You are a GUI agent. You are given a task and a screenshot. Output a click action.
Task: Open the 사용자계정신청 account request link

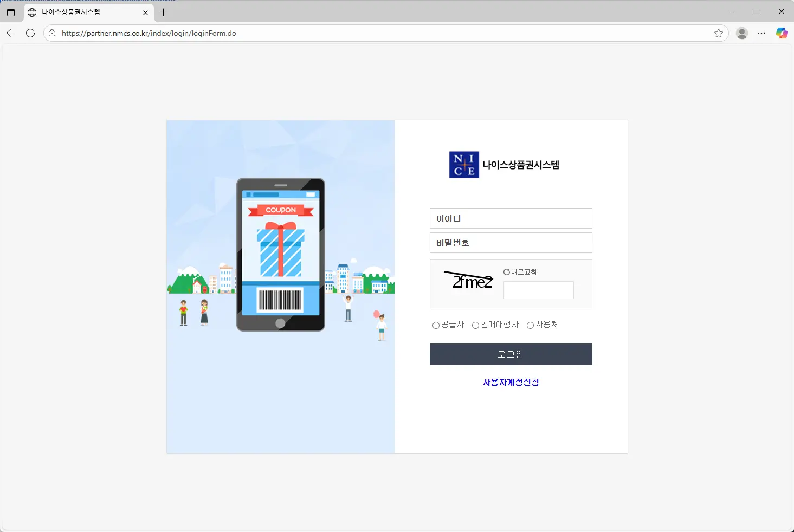511,382
